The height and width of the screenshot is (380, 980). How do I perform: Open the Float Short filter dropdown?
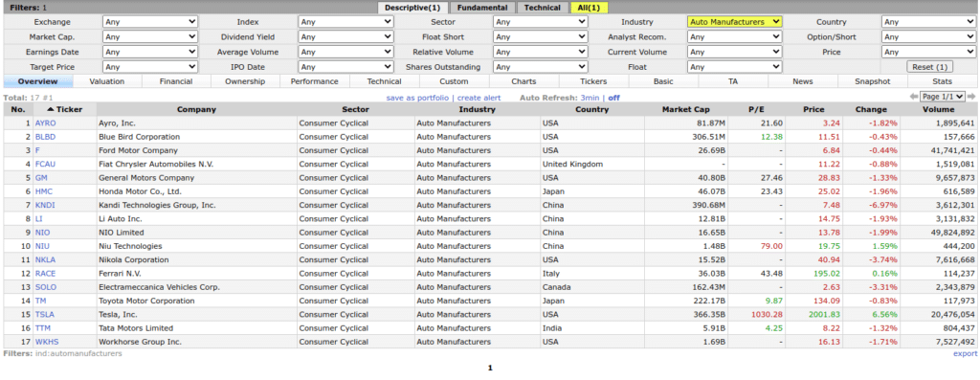click(541, 37)
